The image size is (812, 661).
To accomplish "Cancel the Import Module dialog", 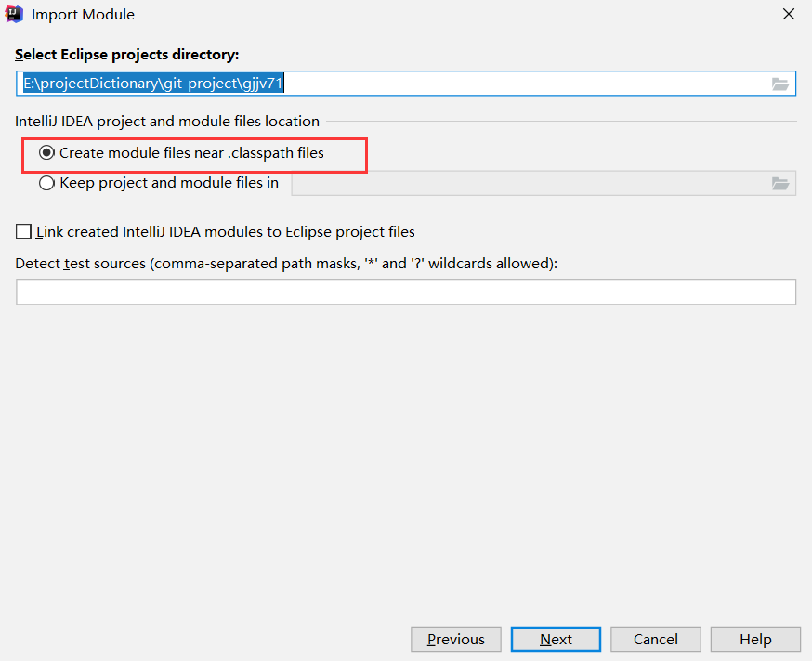I will 656,640.
